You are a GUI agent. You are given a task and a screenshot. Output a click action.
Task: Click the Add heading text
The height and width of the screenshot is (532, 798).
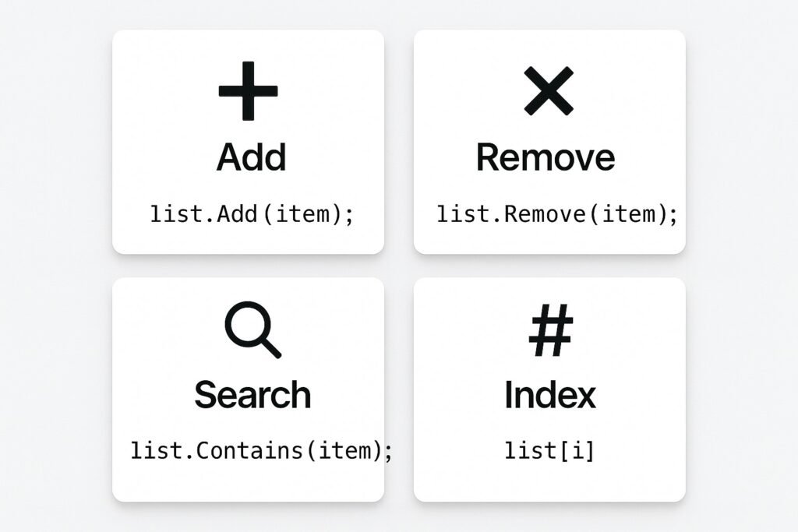click(x=252, y=157)
